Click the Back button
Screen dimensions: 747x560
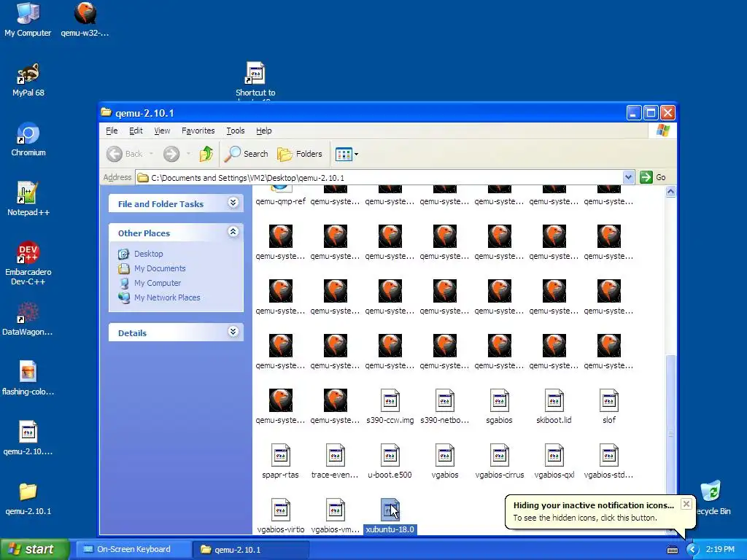point(124,154)
